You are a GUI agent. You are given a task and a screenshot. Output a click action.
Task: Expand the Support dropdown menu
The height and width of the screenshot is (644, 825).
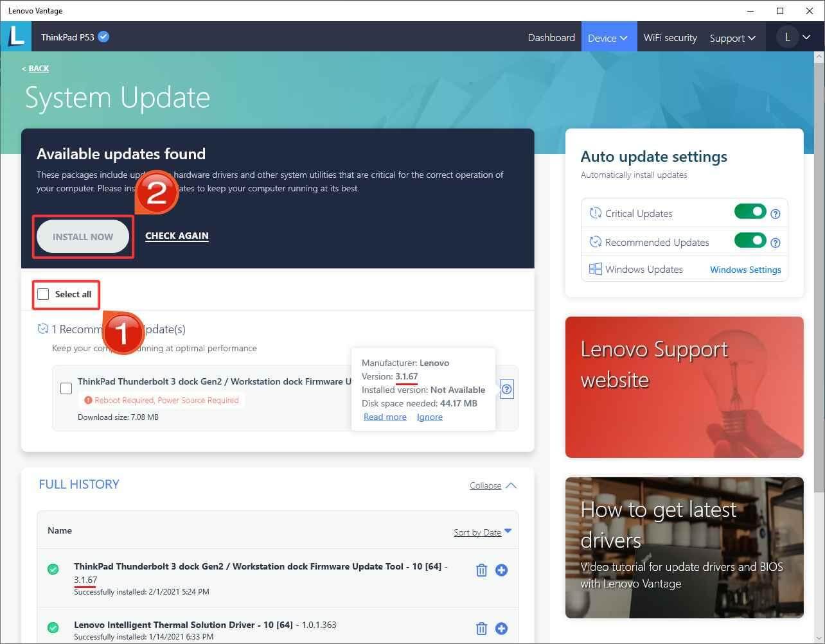(x=732, y=38)
